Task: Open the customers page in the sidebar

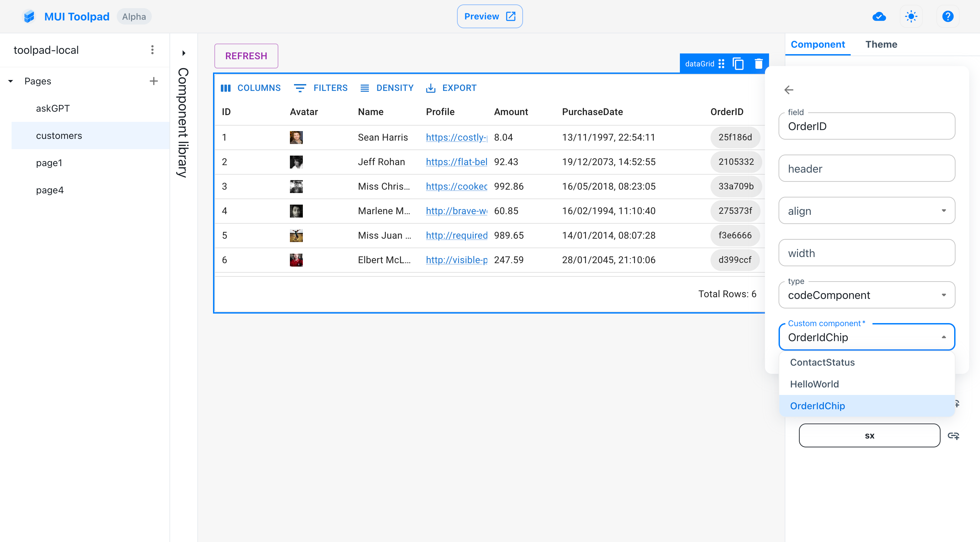Action: tap(59, 135)
